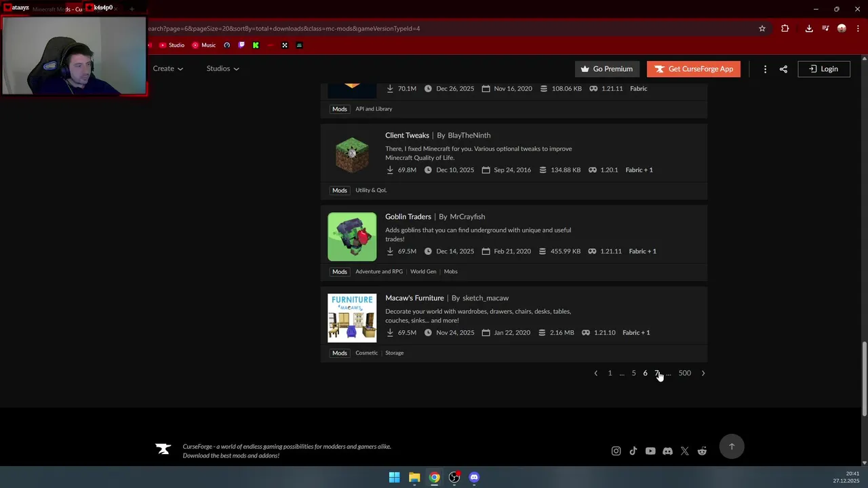Open the speed gauge bookmark icon

(x=227, y=45)
